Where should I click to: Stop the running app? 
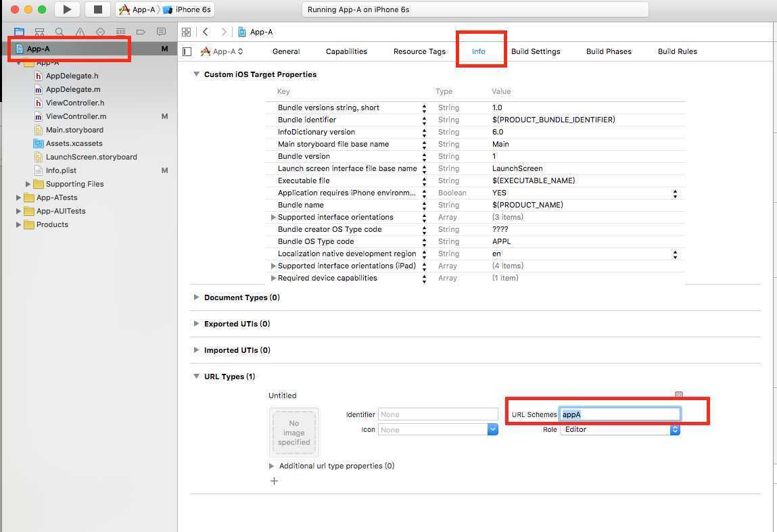pos(98,9)
